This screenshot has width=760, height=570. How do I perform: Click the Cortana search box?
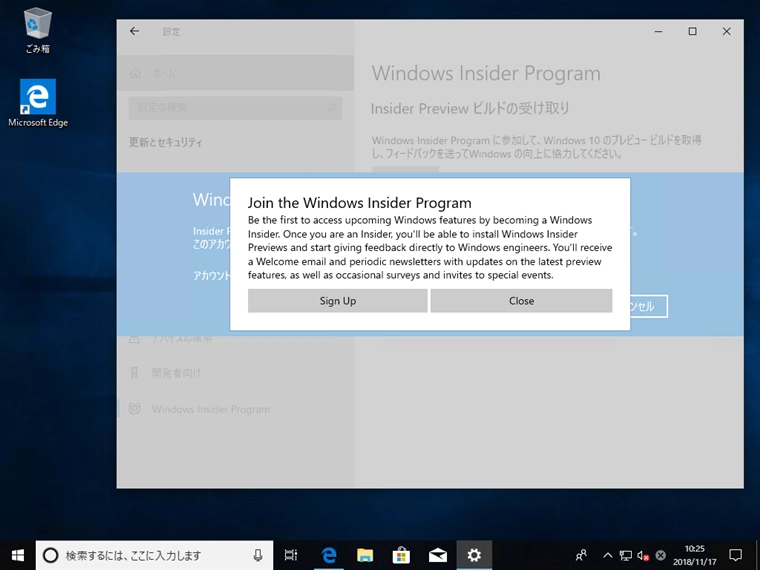click(x=154, y=555)
